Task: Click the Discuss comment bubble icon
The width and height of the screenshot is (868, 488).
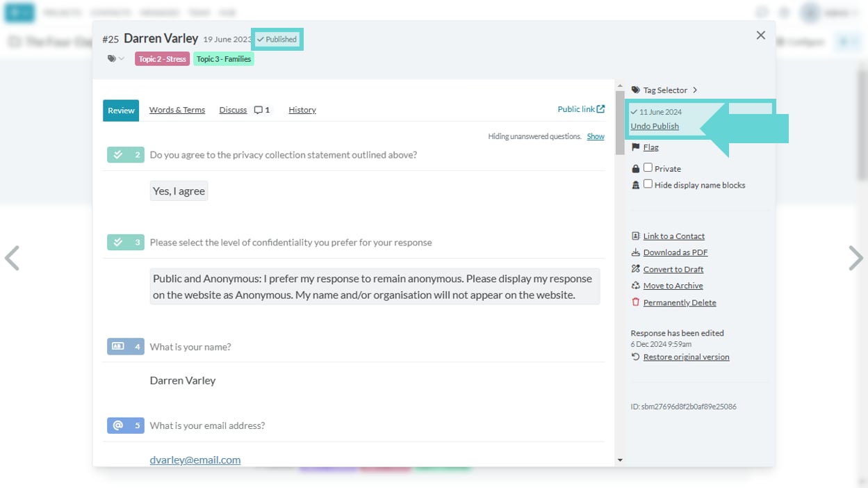Action: [x=259, y=110]
